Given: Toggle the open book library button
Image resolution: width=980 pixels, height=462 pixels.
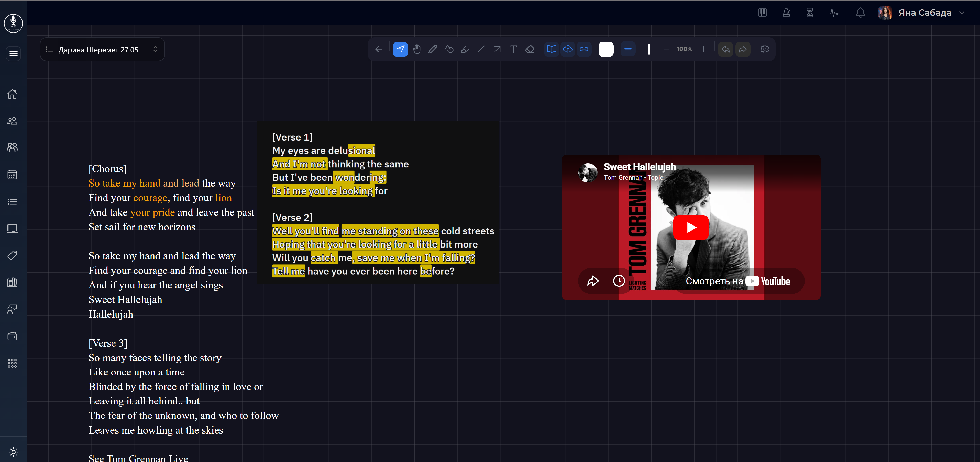Looking at the screenshot, I should (x=552, y=49).
